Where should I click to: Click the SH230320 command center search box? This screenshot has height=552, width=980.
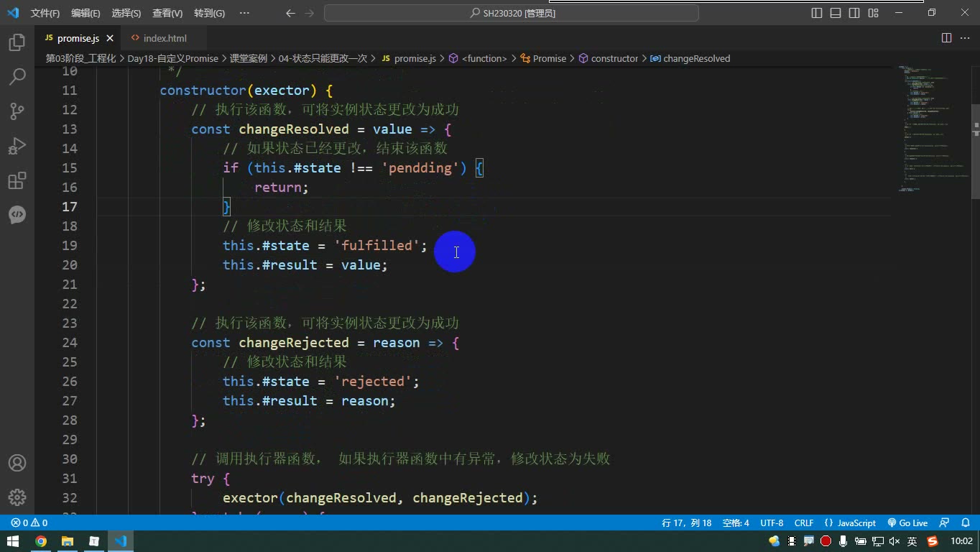coord(512,13)
